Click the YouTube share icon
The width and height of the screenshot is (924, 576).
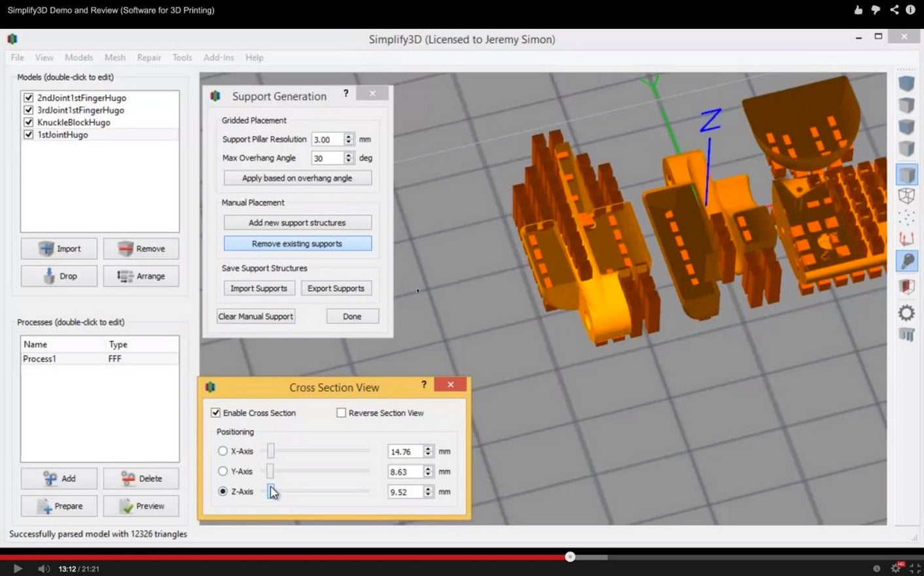[894, 9]
